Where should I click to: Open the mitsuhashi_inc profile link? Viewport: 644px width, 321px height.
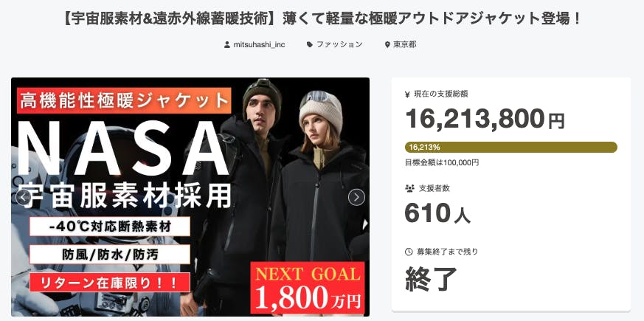tap(259, 44)
